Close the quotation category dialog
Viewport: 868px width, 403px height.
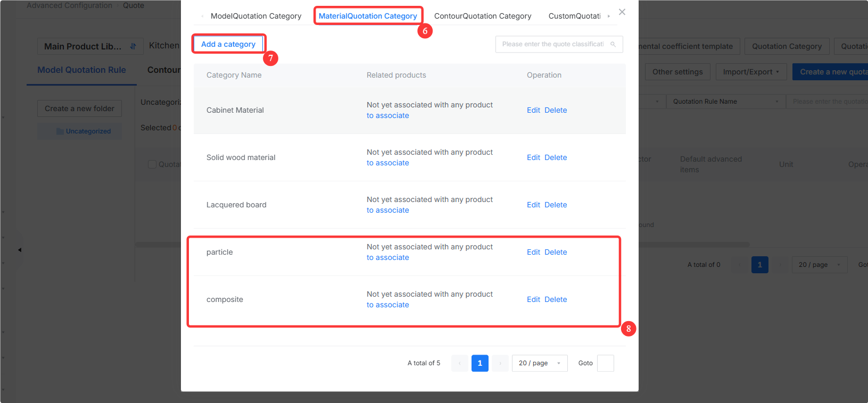pyautogui.click(x=622, y=12)
